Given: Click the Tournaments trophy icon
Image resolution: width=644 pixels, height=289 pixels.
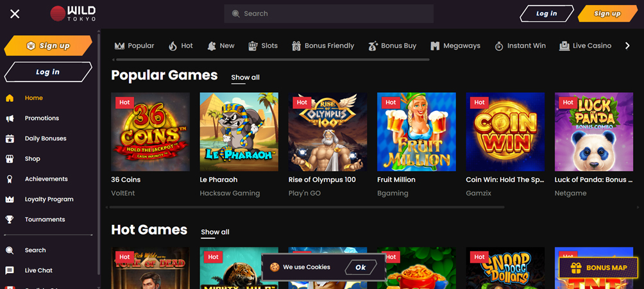Looking at the screenshot, I should (x=10, y=220).
